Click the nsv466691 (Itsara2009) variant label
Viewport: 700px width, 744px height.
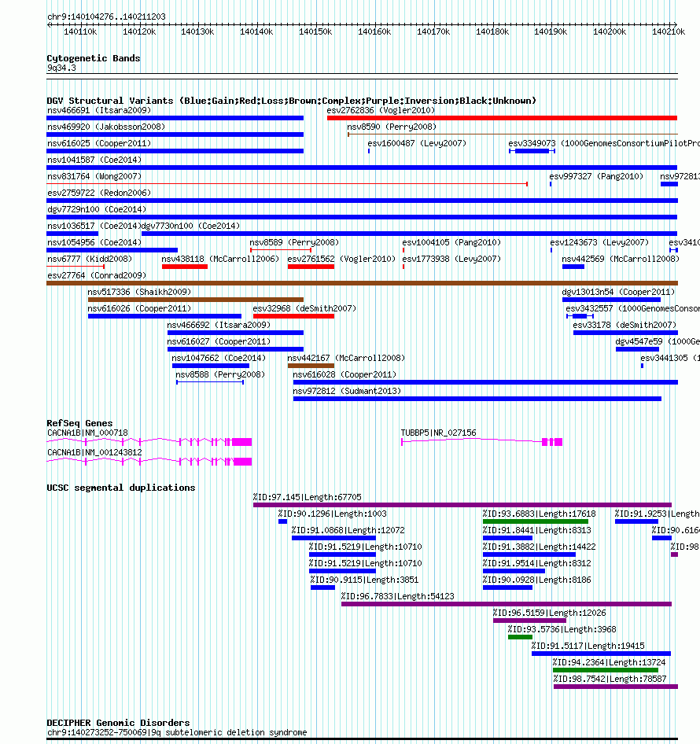[99, 110]
